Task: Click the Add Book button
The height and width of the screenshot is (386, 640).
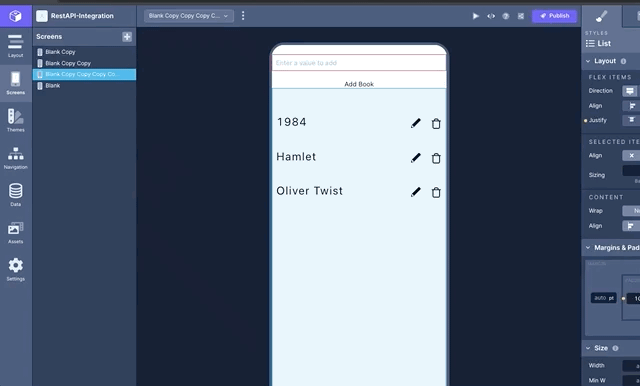Action: 359,84
